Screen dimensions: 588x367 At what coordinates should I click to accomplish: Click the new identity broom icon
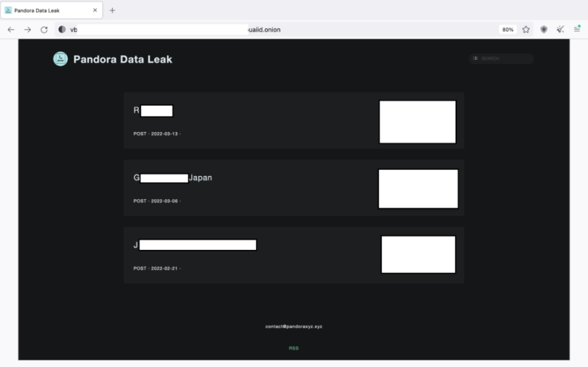click(560, 29)
